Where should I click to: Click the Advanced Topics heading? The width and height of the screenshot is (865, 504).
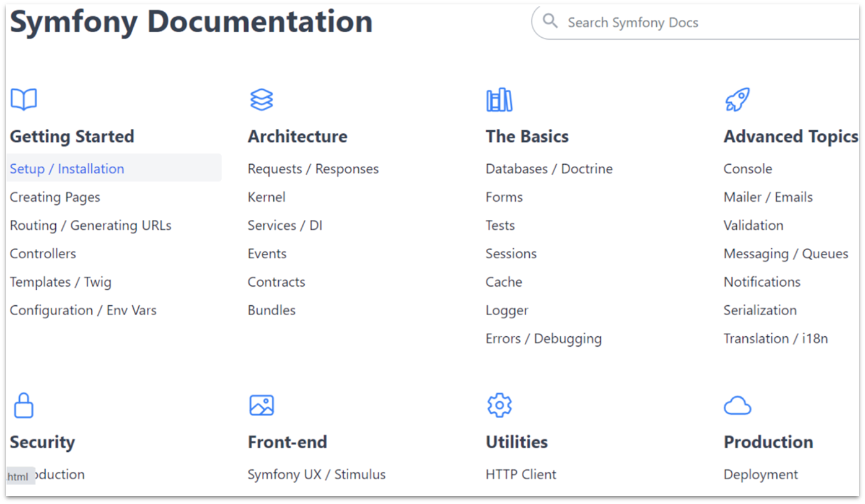(791, 136)
